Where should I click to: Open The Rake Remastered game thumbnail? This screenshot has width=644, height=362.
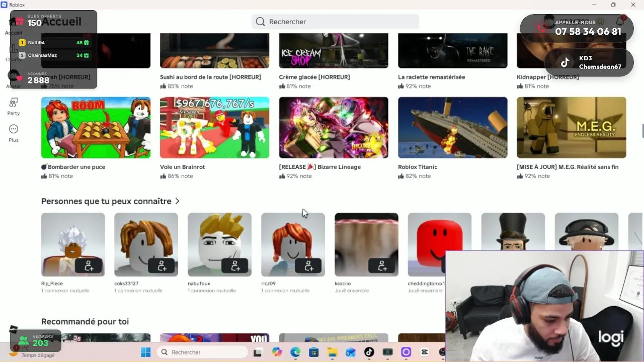452,51
